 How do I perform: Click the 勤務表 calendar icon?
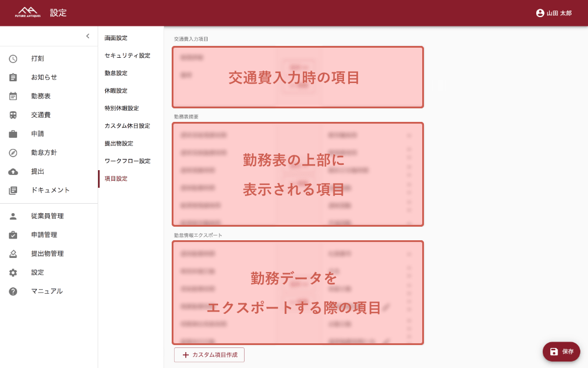(x=13, y=96)
